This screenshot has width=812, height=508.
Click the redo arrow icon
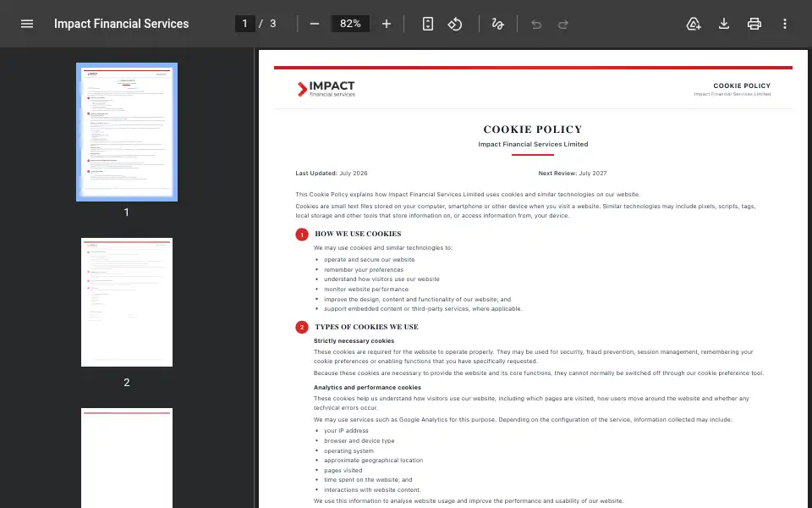(563, 24)
